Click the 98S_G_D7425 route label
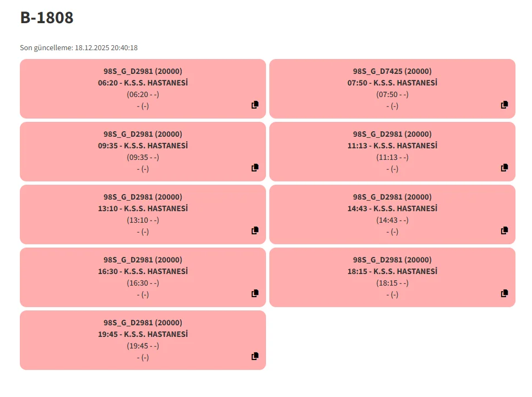 (392, 71)
